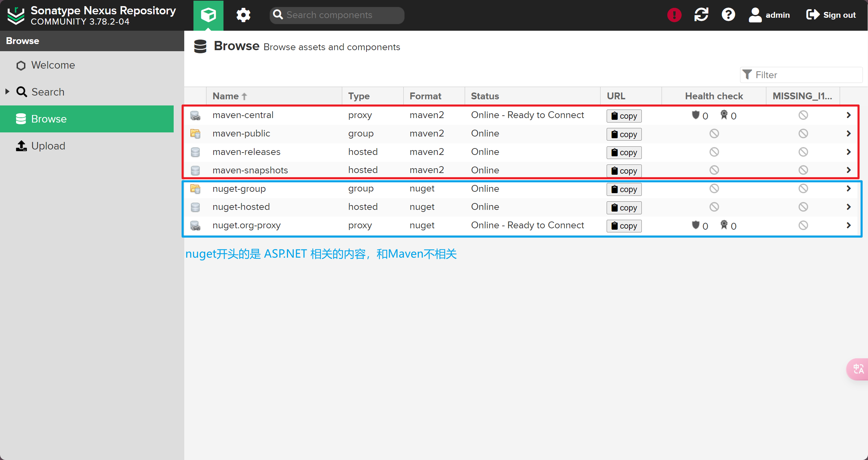Open maven-releases via its row chevron
Viewport: 868px width, 460px height.
(849, 152)
